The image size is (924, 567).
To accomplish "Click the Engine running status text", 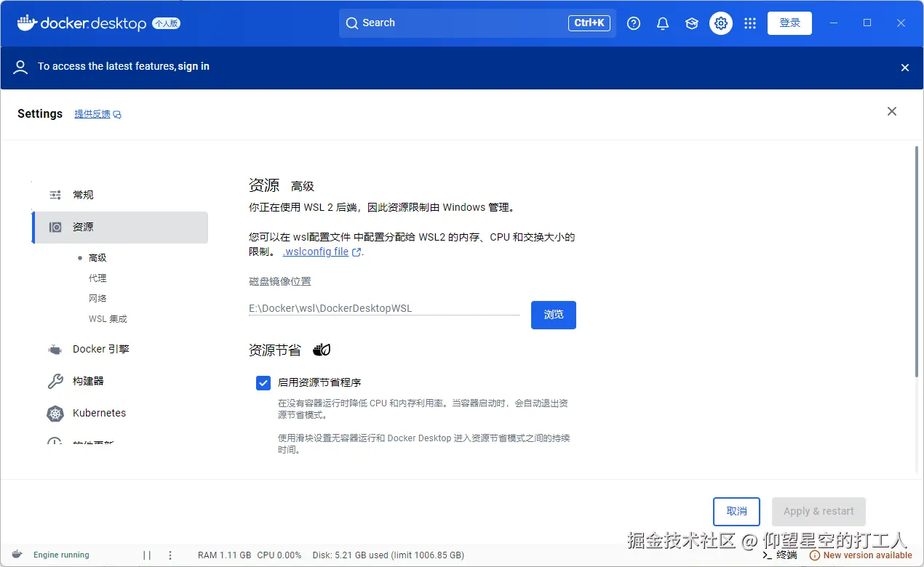I will [x=61, y=555].
